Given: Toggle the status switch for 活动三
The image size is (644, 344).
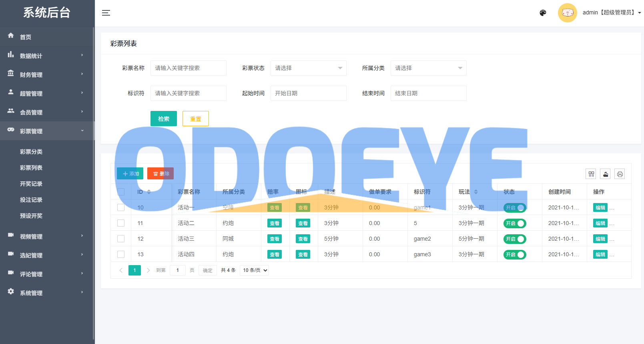Looking at the screenshot, I should (515, 239).
